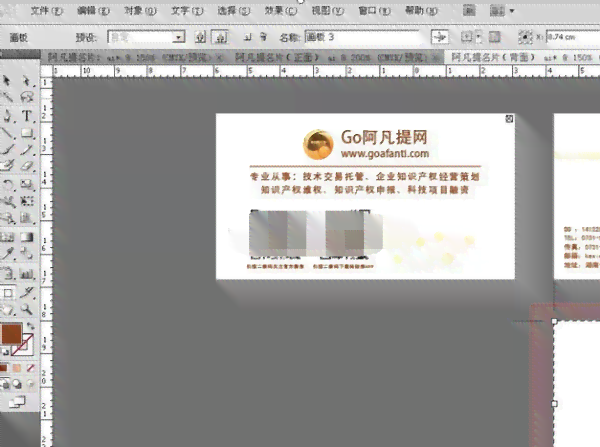Open the 效果 menu
The height and width of the screenshot is (447, 600).
[280, 11]
